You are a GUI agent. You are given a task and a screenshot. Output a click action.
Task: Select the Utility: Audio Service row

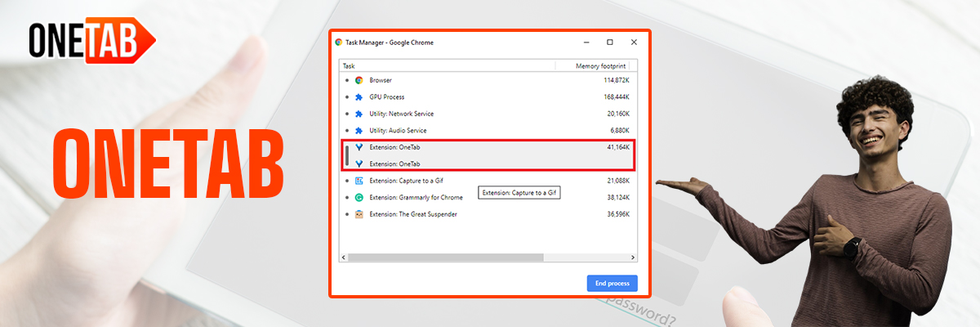pos(488,131)
